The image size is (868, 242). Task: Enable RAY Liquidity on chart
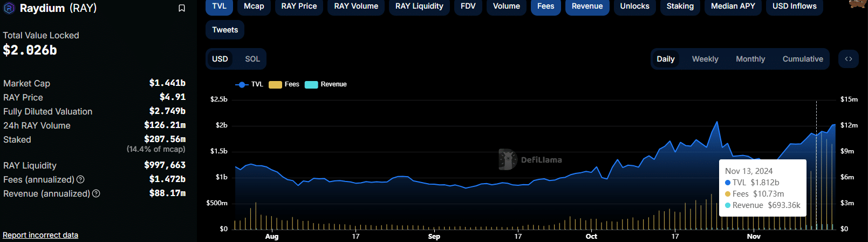(419, 6)
